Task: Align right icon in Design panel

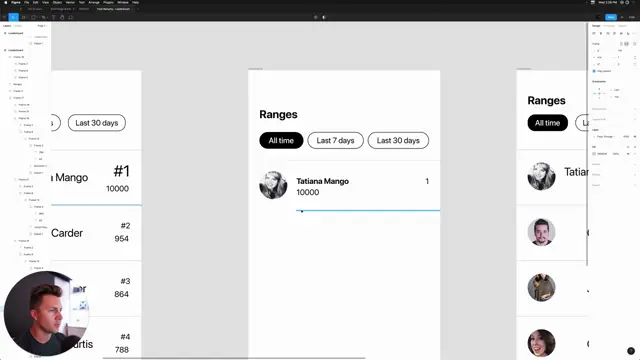Action: (608, 33)
